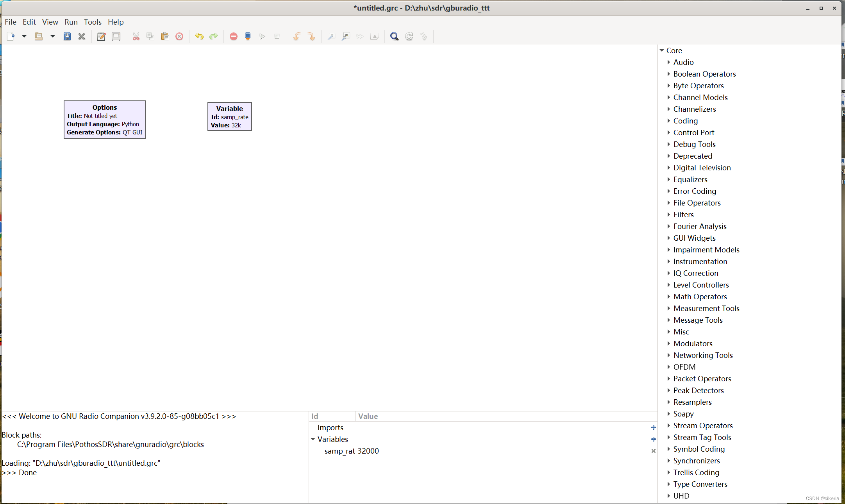Reload the block library
The height and width of the screenshot is (504, 845).
click(409, 36)
